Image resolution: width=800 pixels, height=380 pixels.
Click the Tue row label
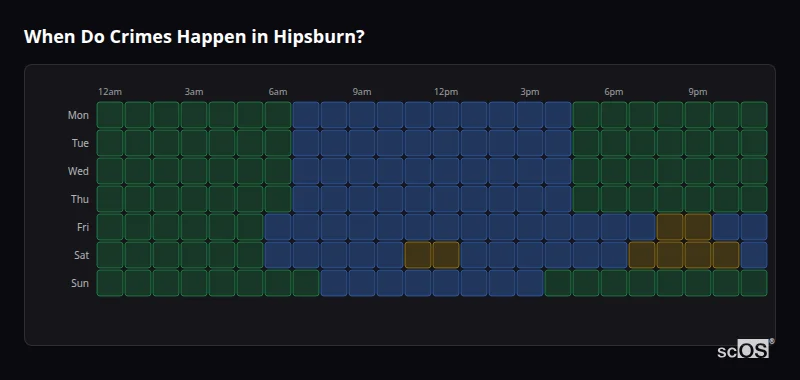[80, 143]
